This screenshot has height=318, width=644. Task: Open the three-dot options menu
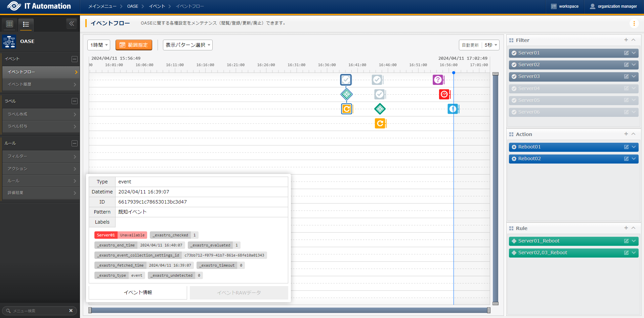[x=634, y=24]
